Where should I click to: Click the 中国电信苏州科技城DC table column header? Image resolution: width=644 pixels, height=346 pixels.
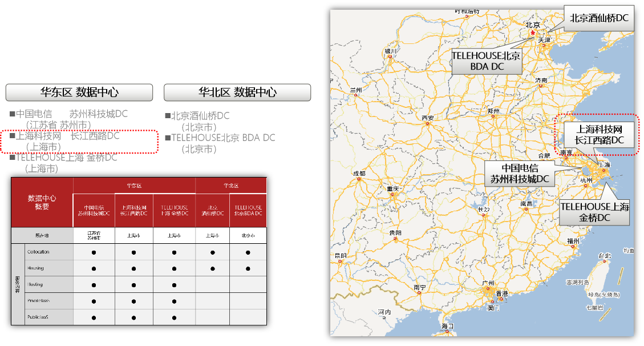[94, 210]
